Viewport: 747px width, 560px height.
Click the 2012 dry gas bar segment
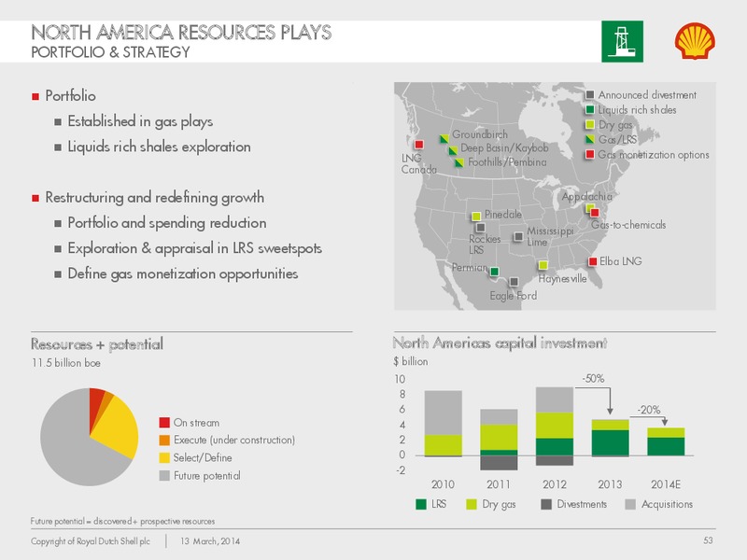(555, 426)
